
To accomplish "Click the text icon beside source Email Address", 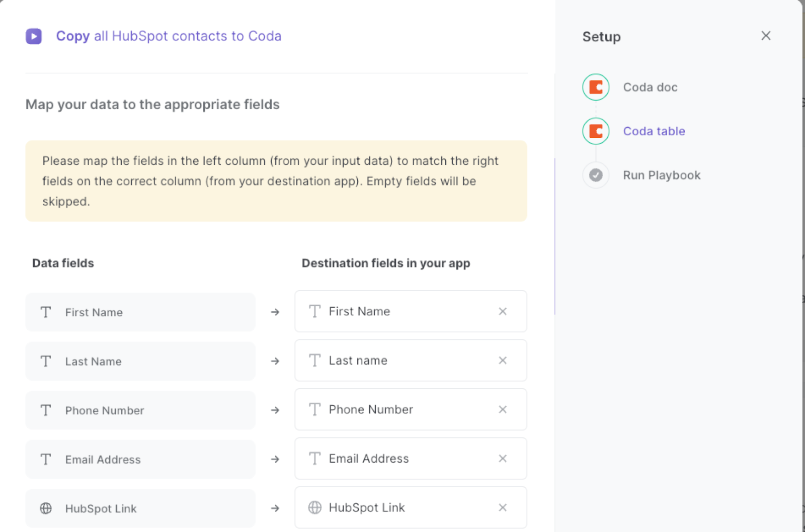I will pyautogui.click(x=46, y=459).
